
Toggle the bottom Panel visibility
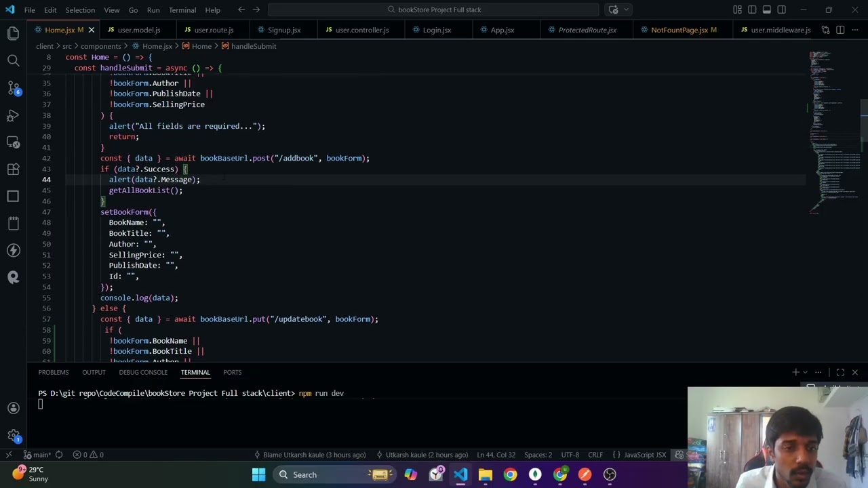coord(767,9)
